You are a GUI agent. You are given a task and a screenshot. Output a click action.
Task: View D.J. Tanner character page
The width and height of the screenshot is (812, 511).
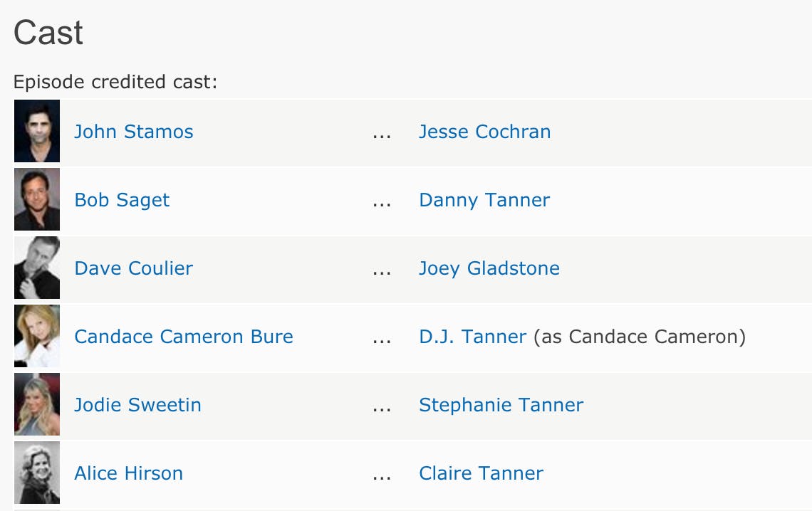click(473, 337)
